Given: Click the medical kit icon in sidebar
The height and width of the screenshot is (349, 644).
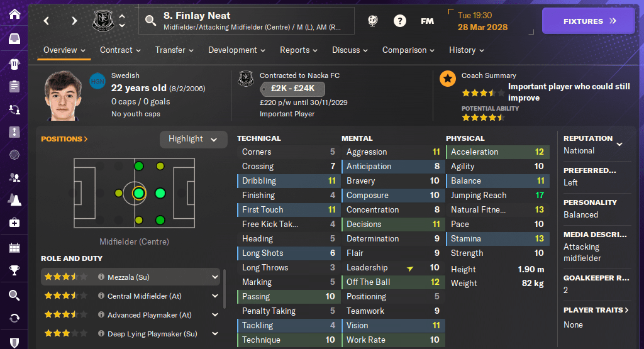Looking at the screenshot, I should tap(14, 223).
